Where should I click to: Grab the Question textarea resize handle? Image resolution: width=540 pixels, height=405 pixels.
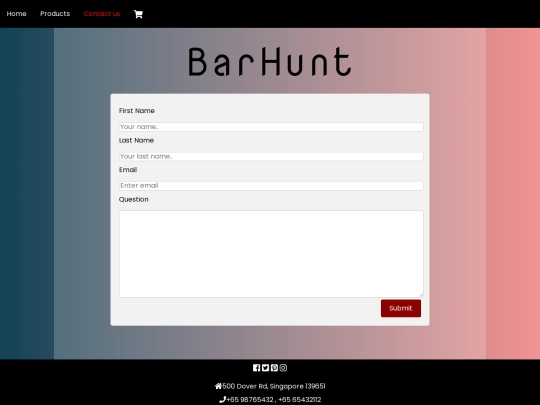coord(421,295)
